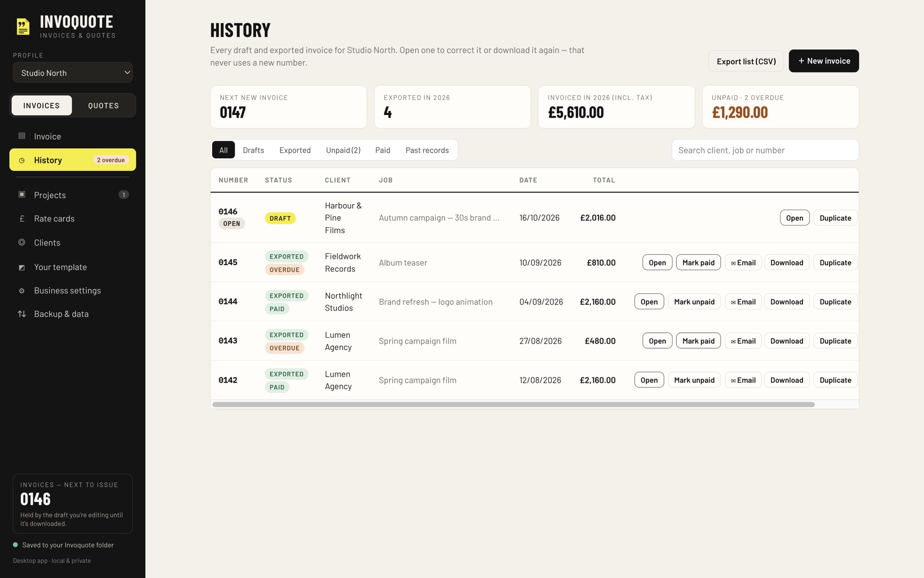Click the Projects count badge
Image resolution: width=924 pixels, height=578 pixels.
(124, 195)
